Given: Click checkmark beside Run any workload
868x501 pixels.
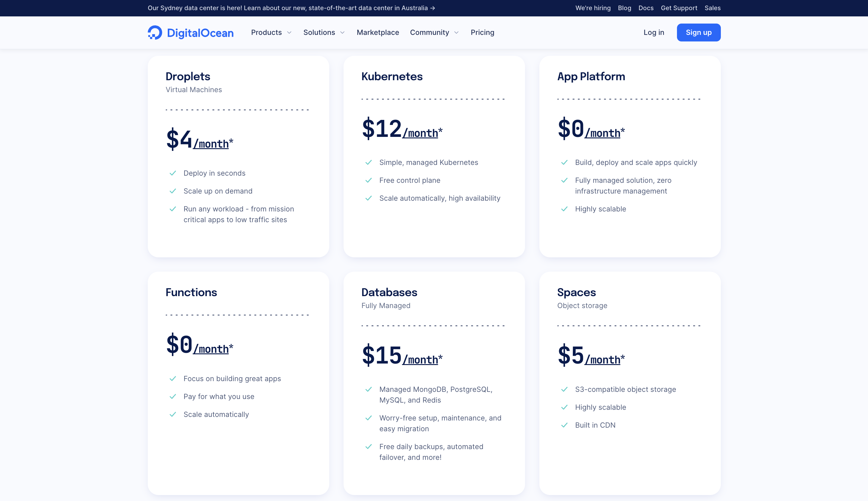Looking at the screenshot, I should (173, 209).
